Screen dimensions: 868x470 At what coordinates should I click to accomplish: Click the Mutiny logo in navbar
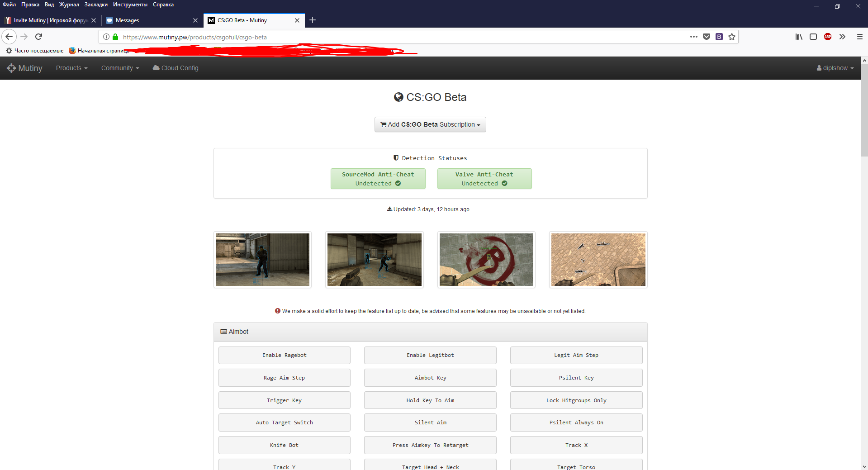point(25,68)
